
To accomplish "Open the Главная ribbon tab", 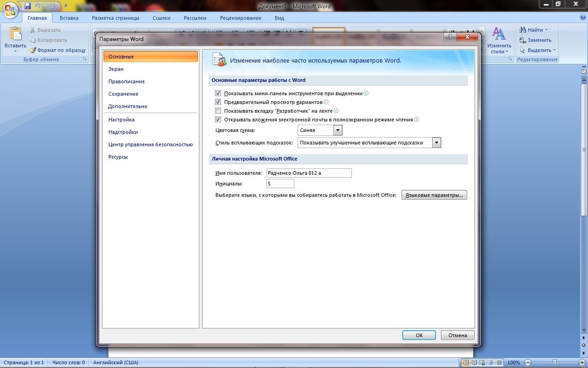I will (x=37, y=18).
